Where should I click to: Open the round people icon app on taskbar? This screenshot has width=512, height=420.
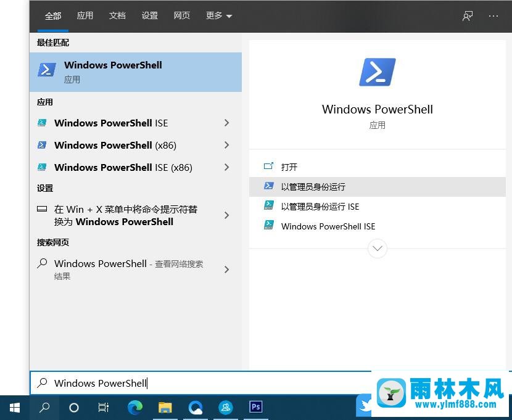coord(226,407)
